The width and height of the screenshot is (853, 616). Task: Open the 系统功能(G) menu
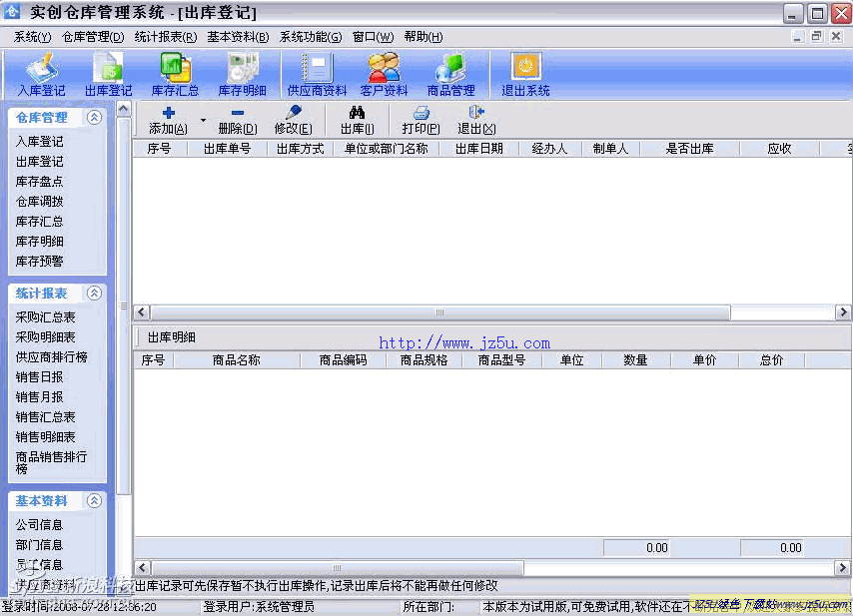tap(311, 37)
